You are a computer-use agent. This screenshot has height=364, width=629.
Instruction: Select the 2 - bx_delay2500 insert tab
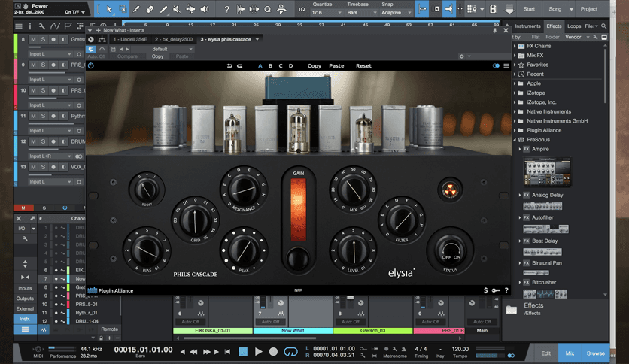174,39
